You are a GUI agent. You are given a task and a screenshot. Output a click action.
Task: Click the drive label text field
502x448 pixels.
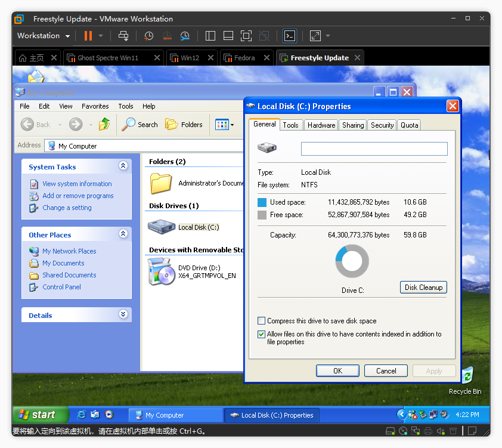tap(374, 149)
